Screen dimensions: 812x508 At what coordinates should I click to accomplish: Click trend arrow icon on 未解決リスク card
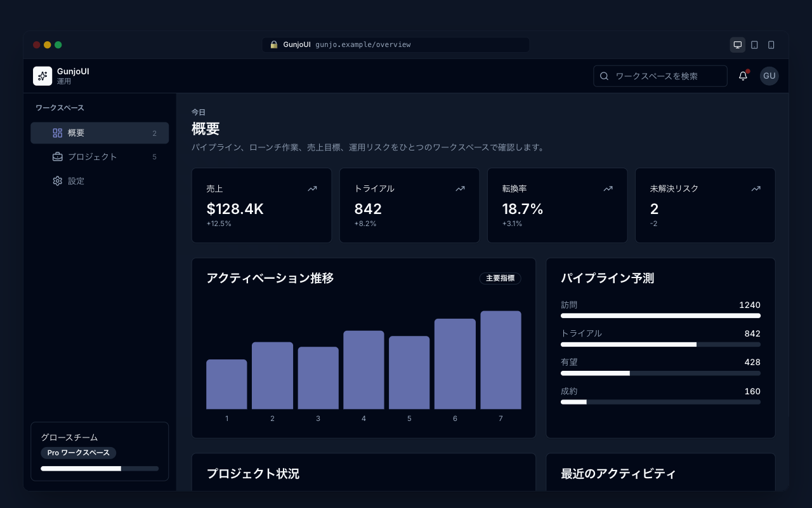[756, 189]
